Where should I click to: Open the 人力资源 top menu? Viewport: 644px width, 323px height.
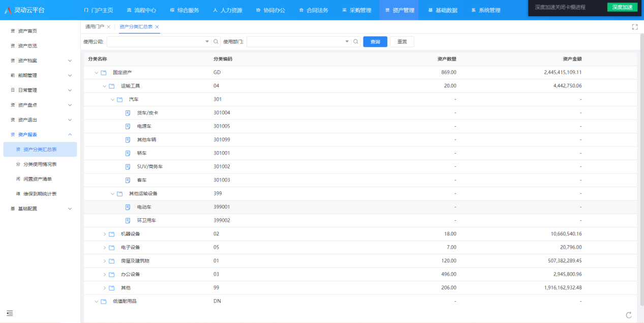point(227,10)
